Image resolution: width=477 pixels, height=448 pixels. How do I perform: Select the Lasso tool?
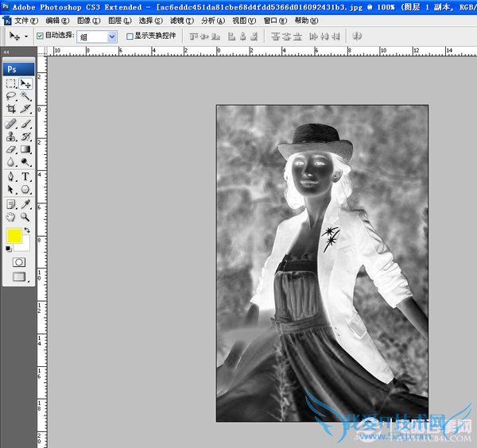tap(11, 96)
